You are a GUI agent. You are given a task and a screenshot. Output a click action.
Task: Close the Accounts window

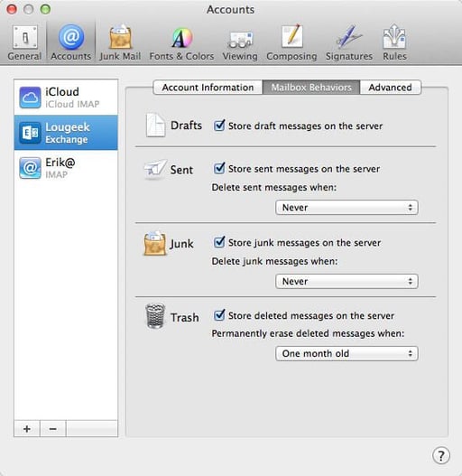click(x=12, y=9)
